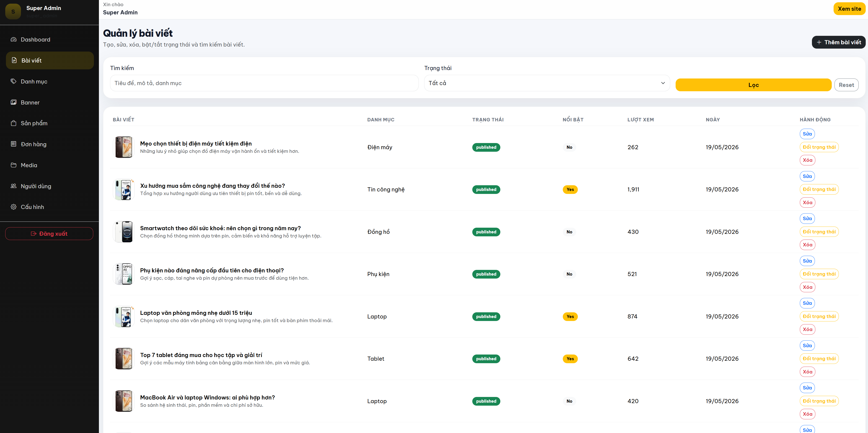Click the Đăng xuất logout icon

click(x=34, y=234)
